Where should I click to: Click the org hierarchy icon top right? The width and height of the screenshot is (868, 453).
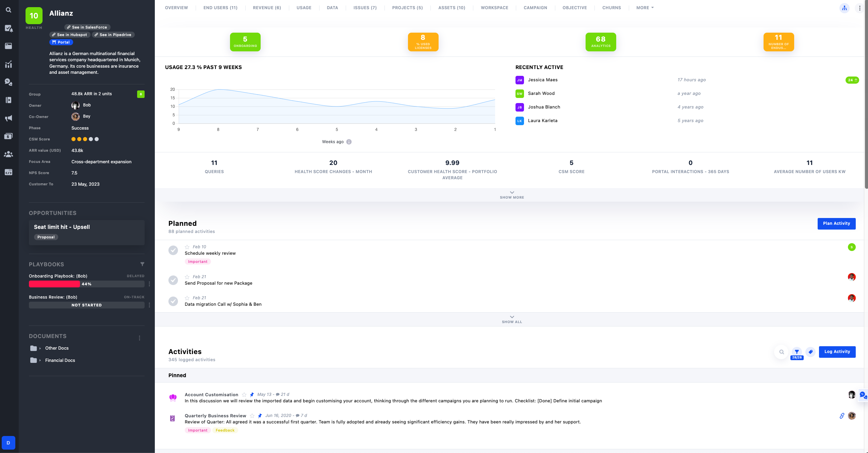tap(845, 8)
